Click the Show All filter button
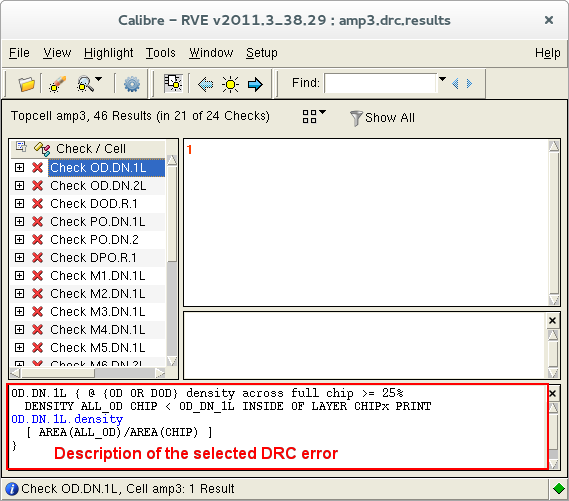 [382, 118]
